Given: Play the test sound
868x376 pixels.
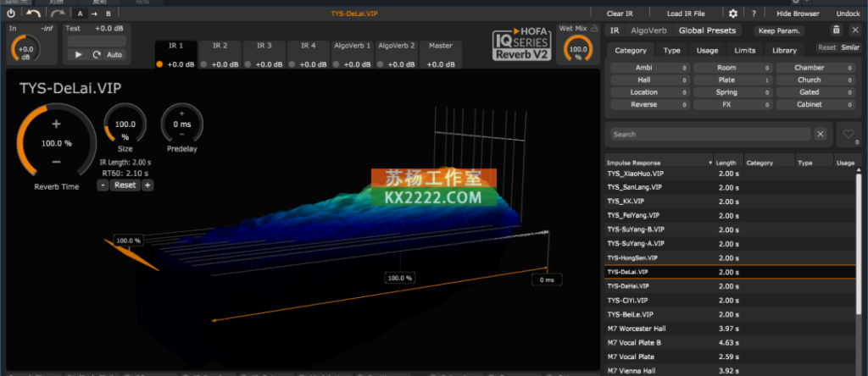Looking at the screenshot, I should point(79,55).
